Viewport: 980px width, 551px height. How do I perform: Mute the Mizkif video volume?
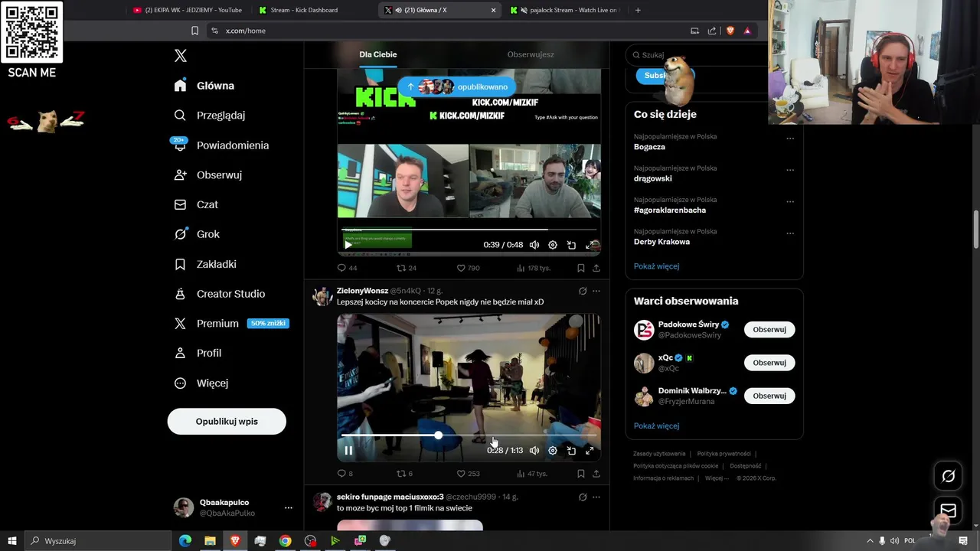tap(534, 245)
